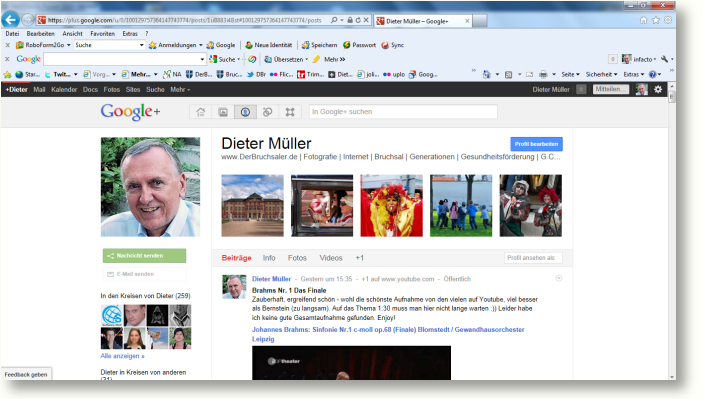Open the Google+ Circles icon
703x399 pixels.
point(268,112)
